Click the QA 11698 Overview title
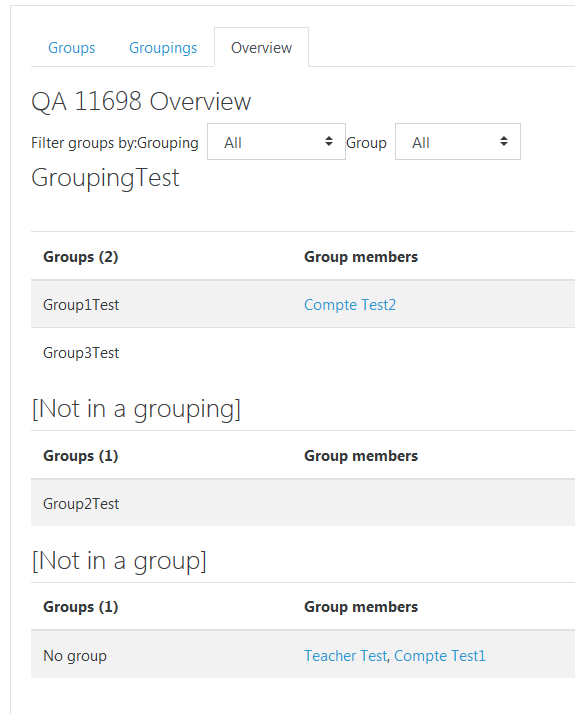575x714 pixels. coord(141,101)
